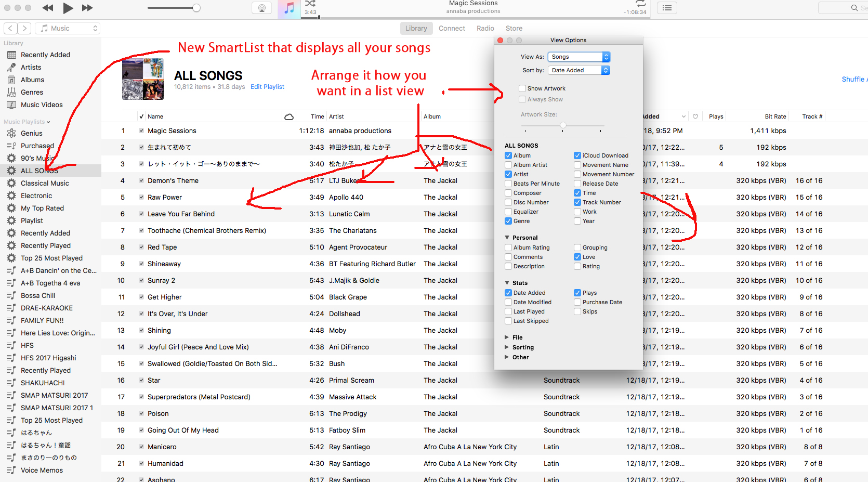Viewport: 868px width, 482px height.
Task: Enable the Year column checkbox
Action: coord(577,221)
